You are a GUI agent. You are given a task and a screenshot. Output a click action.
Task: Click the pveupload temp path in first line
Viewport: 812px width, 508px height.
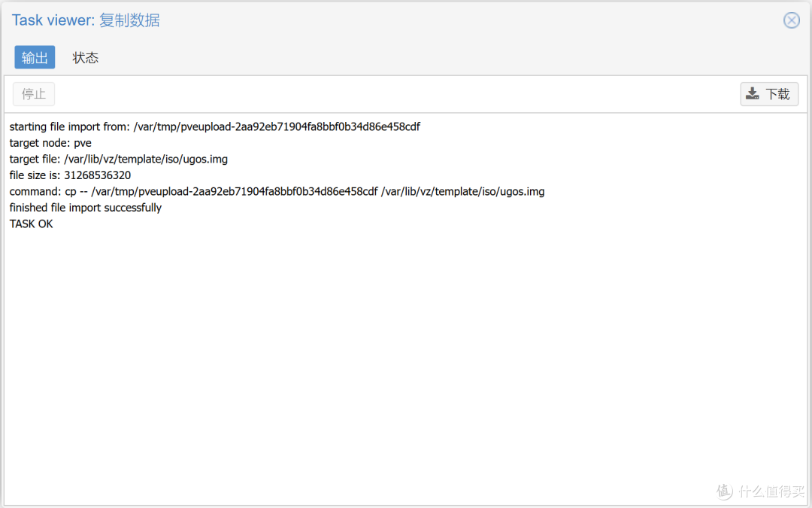pos(277,127)
